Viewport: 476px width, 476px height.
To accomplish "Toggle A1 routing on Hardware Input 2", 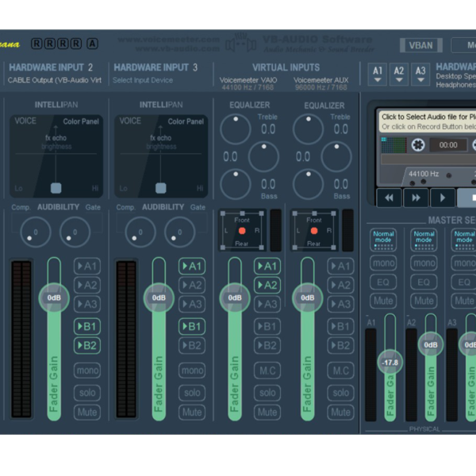I will click(87, 267).
